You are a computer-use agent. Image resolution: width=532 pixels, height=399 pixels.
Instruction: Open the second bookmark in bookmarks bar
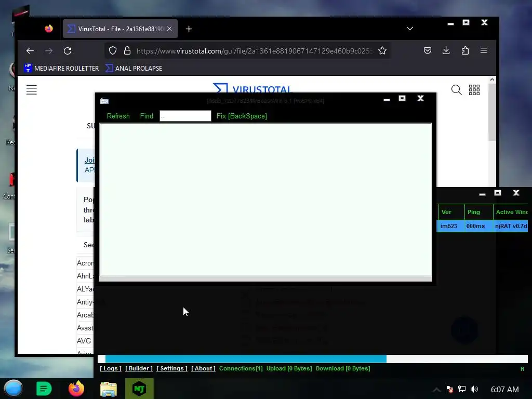point(134,68)
